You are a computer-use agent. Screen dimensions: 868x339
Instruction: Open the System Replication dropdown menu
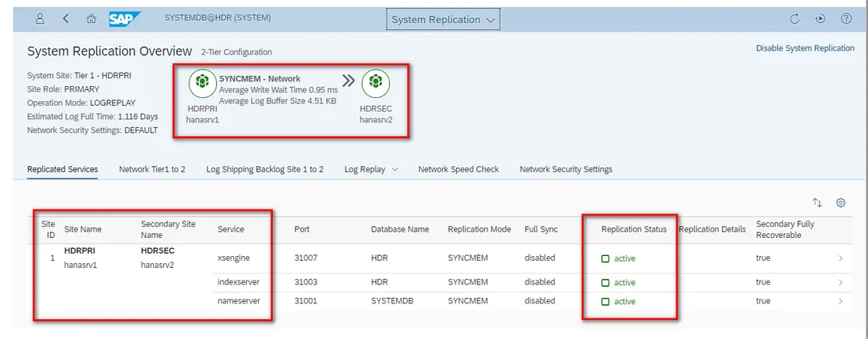point(443,20)
